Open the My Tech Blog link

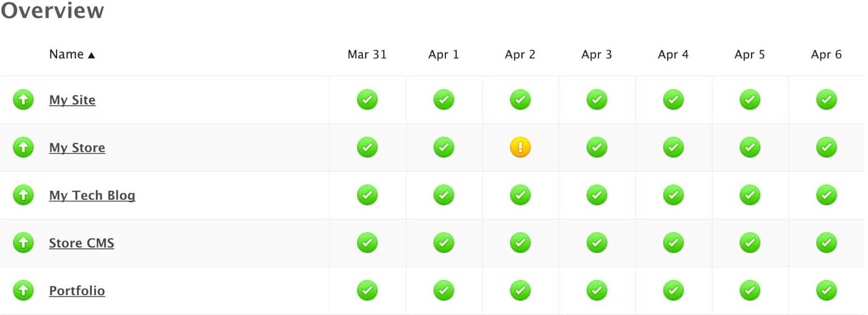click(x=92, y=195)
